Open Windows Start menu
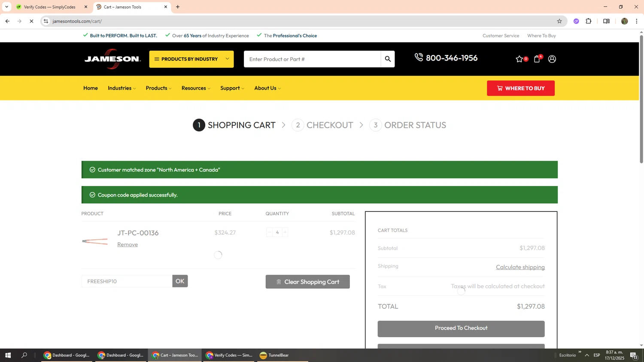The height and width of the screenshot is (362, 644). [7, 355]
